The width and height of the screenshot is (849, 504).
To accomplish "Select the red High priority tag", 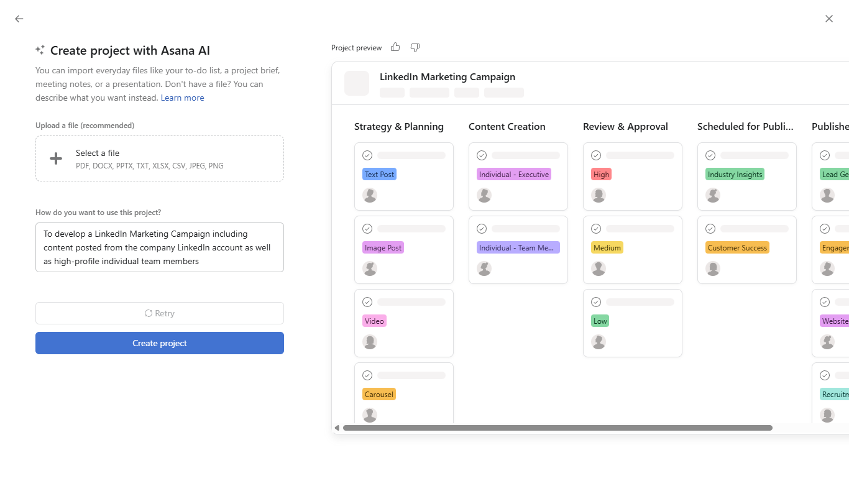I will point(600,174).
